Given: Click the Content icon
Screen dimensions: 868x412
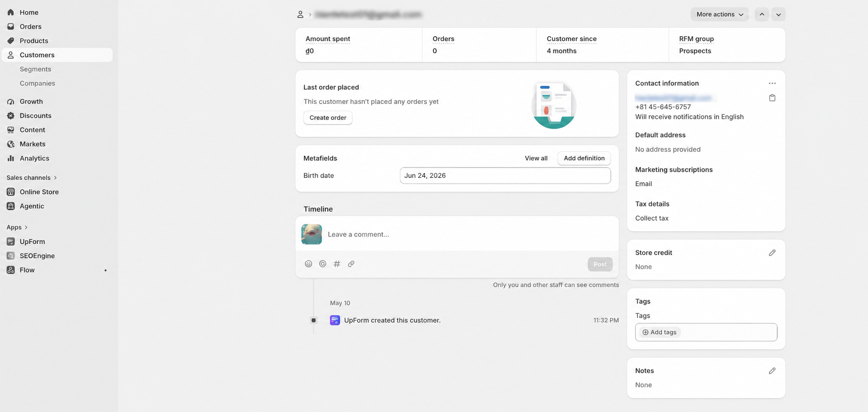Looking at the screenshot, I should coord(10,130).
